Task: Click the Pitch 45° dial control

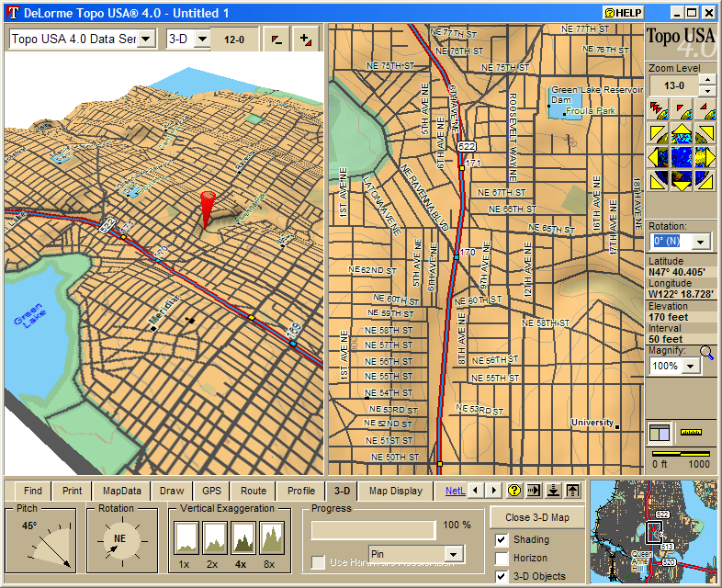Action: click(50, 545)
